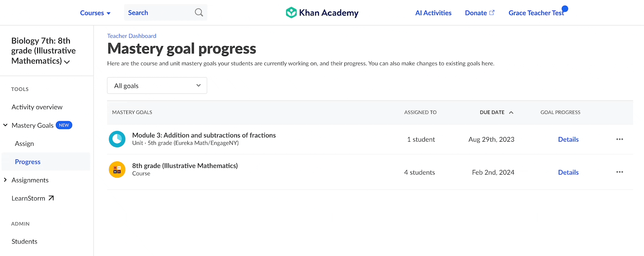Collapse the Mastery Goals section chevron
The image size is (644, 256).
point(5,125)
